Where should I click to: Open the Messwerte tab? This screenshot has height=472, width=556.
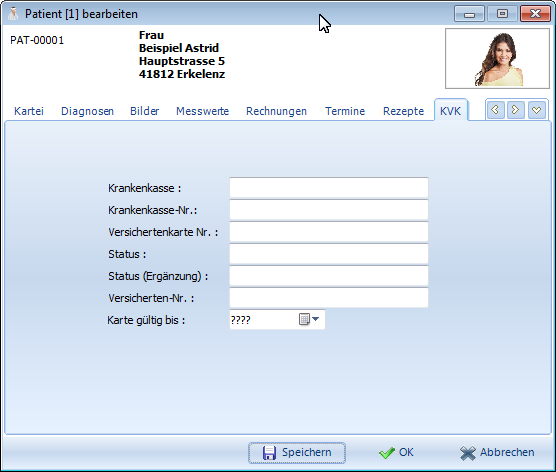pos(202,111)
